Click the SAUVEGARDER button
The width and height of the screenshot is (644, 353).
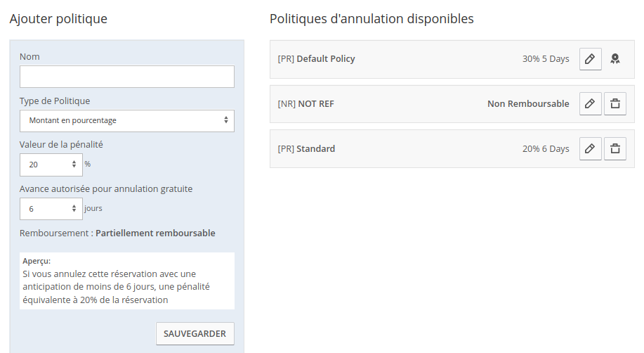point(195,334)
